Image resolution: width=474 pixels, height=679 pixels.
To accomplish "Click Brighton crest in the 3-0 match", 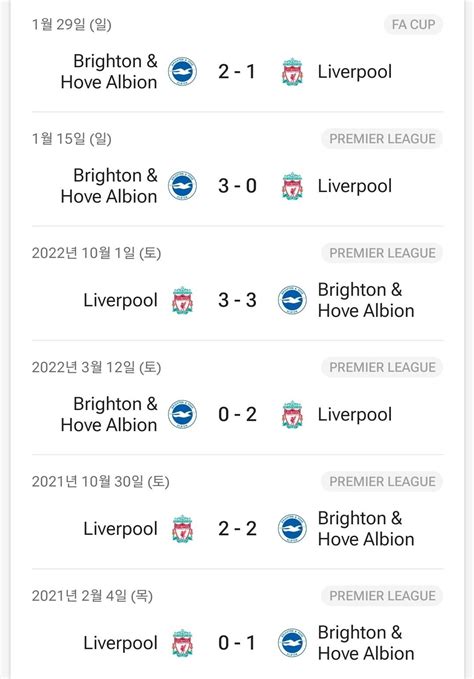I will (x=182, y=186).
